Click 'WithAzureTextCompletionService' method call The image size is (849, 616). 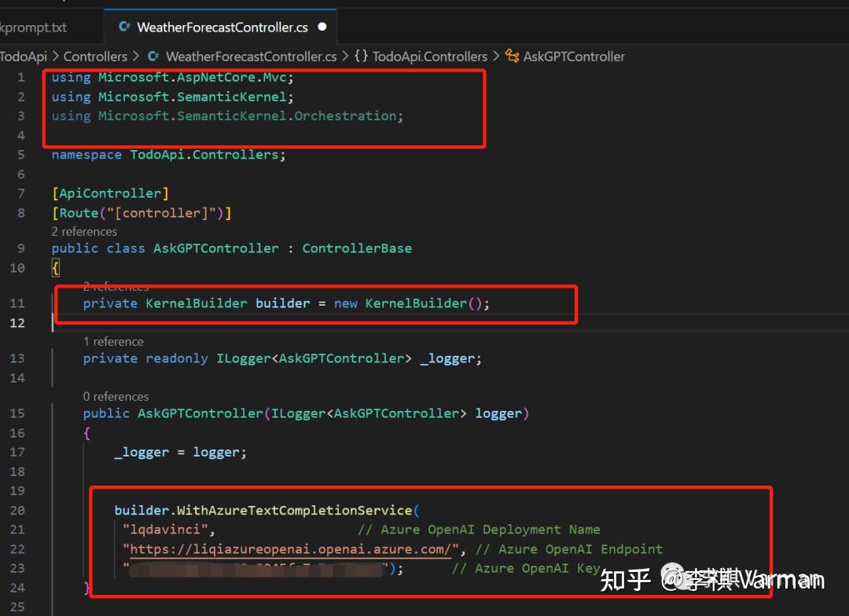295,511
